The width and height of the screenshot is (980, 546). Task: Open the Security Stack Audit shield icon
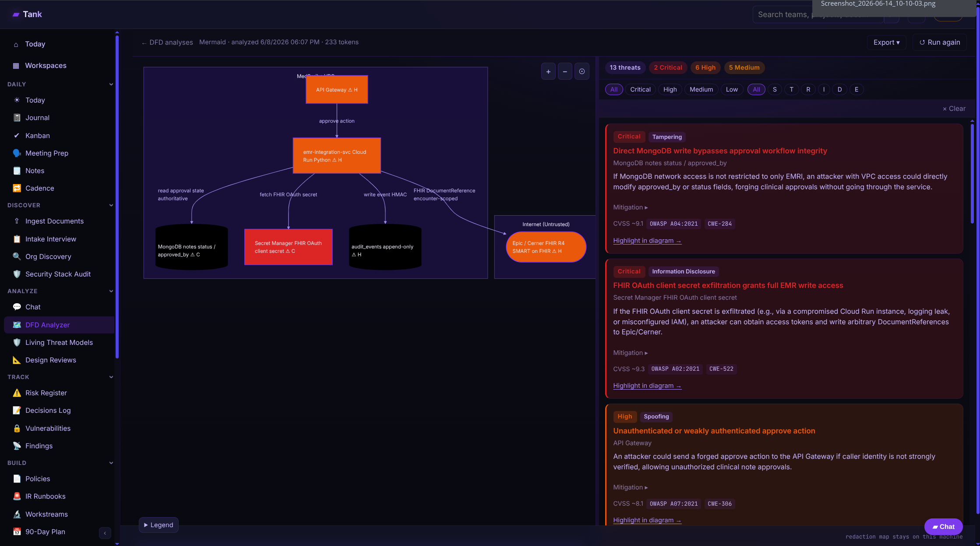pos(17,274)
